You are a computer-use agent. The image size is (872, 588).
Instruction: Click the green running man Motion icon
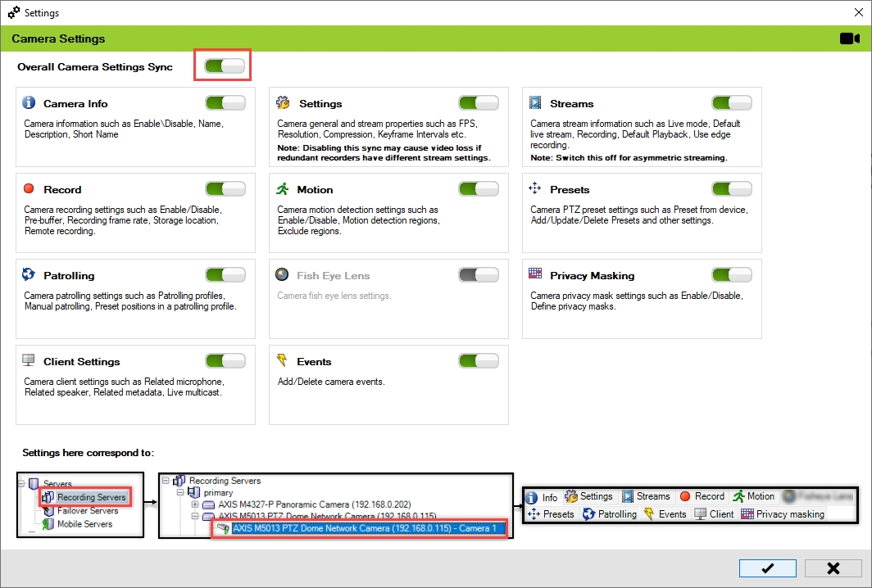click(283, 189)
